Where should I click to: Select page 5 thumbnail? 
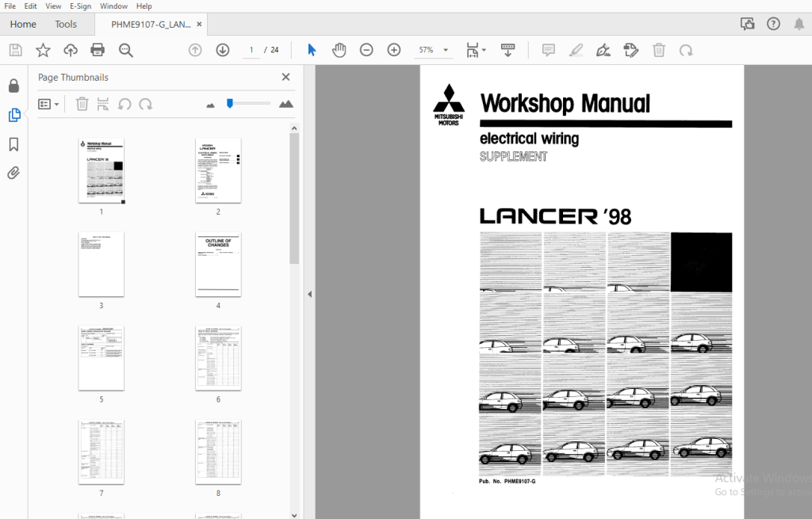101,358
